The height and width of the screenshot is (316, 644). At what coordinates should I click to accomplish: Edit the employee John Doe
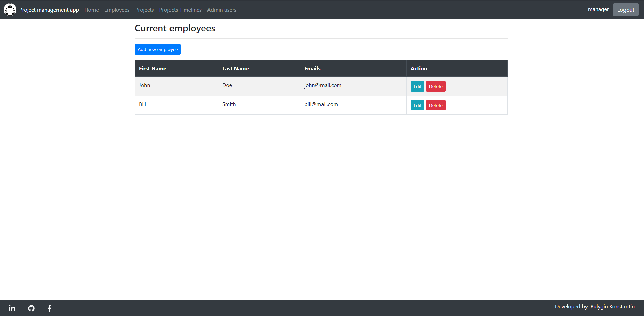click(x=417, y=86)
